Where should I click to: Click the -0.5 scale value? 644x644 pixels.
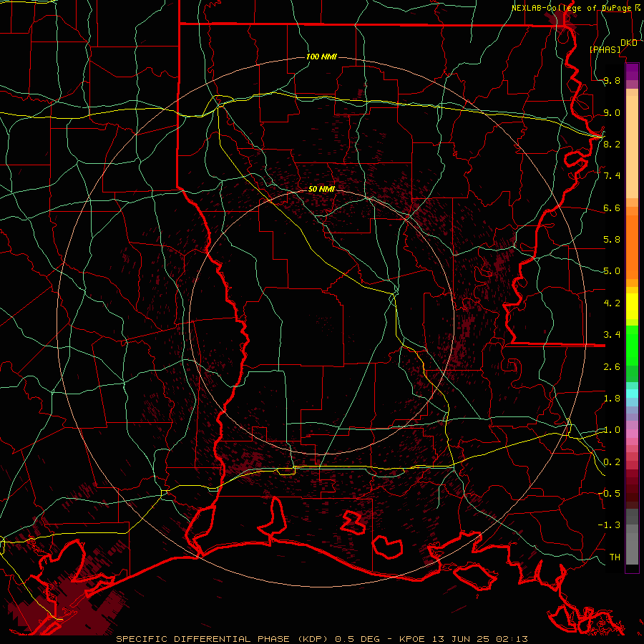click(x=609, y=493)
